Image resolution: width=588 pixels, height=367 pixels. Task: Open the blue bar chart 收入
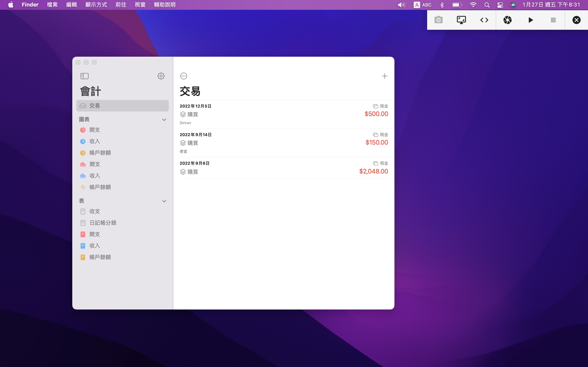coord(95,176)
